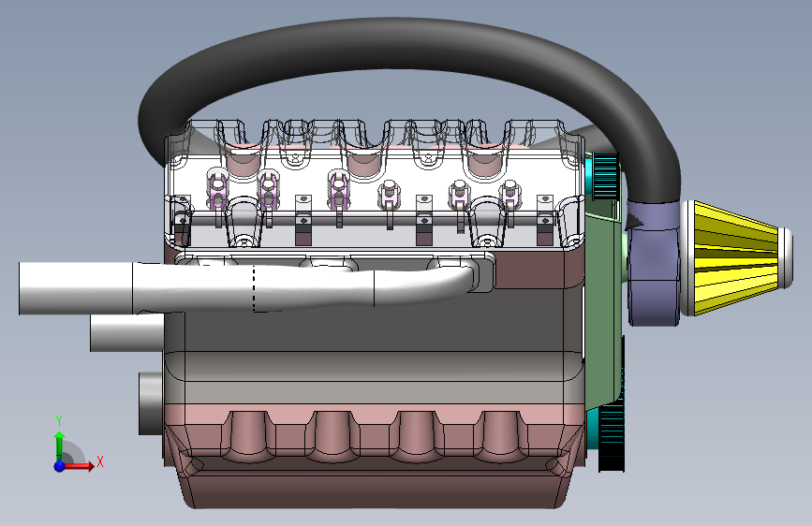
Task: Select the upper cyan toothed pulley
Action: (x=605, y=176)
